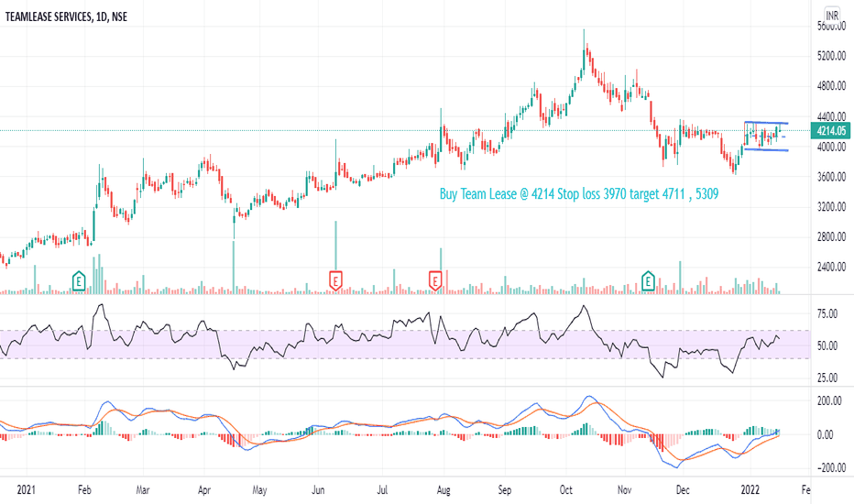Open the INR currency selector
854x504 pixels.
[x=832, y=16]
